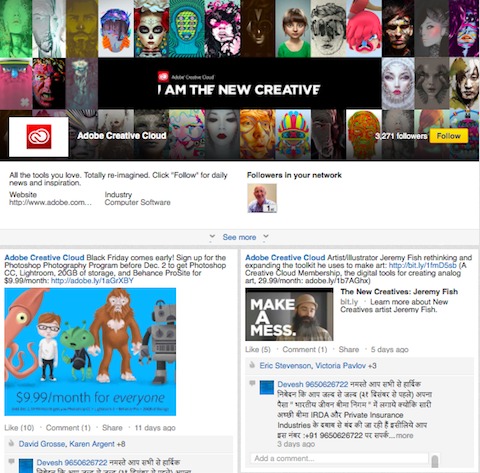Click the Add a comment field

coord(339,458)
